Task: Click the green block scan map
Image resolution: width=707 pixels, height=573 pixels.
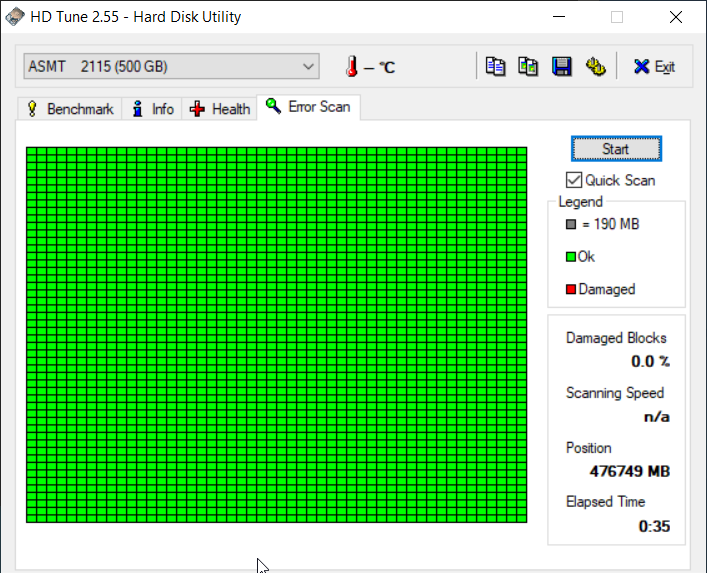Action: tap(276, 335)
